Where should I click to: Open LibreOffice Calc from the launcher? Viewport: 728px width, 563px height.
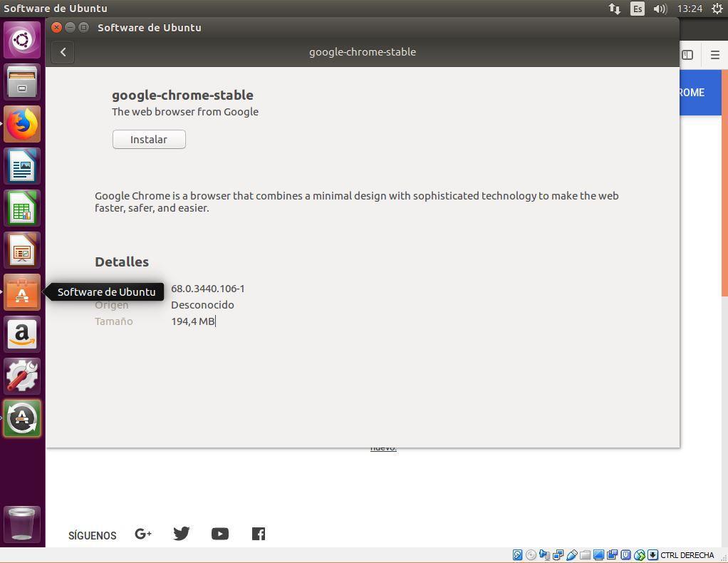click(x=22, y=208)
